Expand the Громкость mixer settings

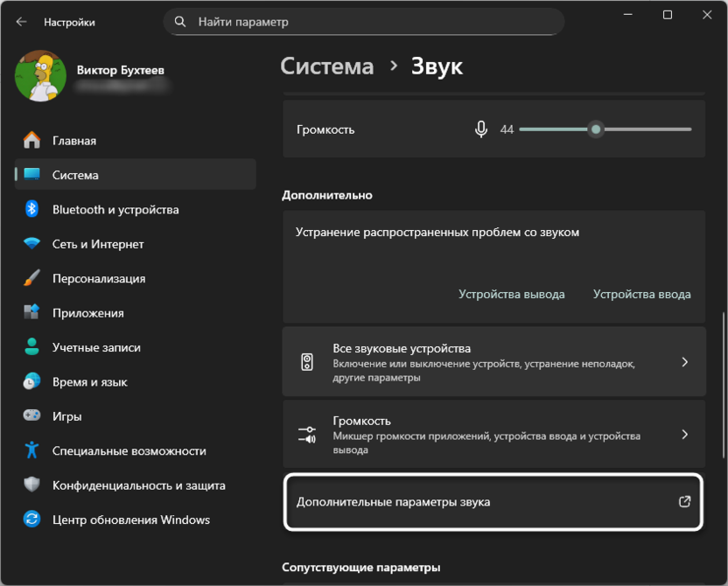click(493, 435)
